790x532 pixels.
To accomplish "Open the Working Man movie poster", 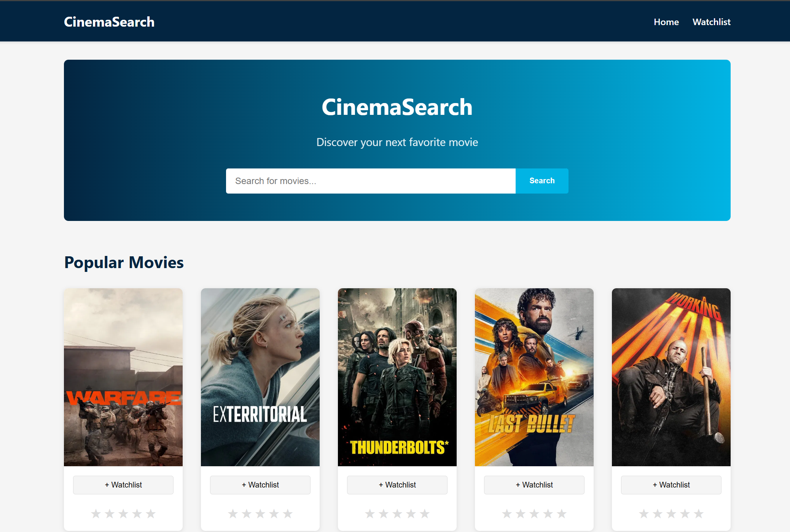I will 671,377.
